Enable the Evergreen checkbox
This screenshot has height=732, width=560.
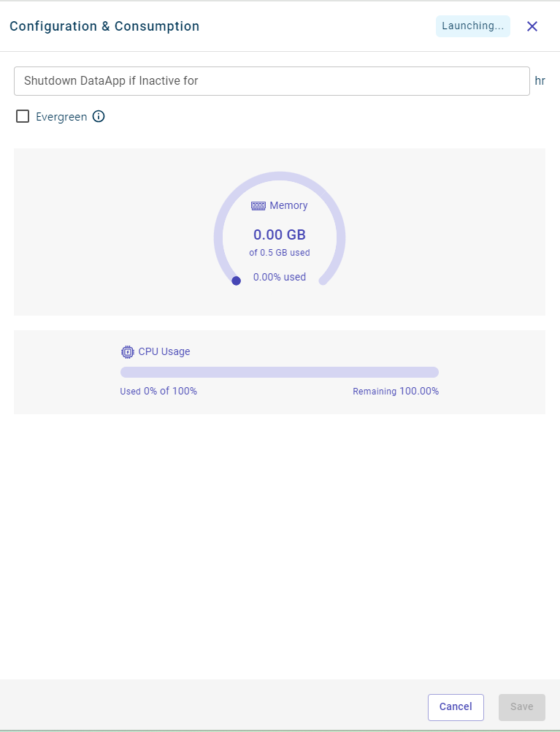pos(23,116)
